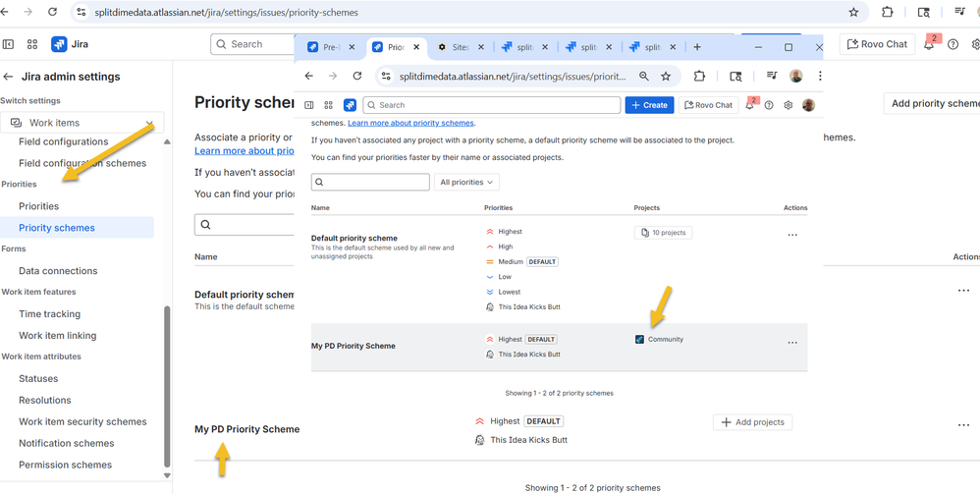Open extensions puzzle icon in background window
The height and width of the screenshot is (494, 980).
click(x=887, y=12)
